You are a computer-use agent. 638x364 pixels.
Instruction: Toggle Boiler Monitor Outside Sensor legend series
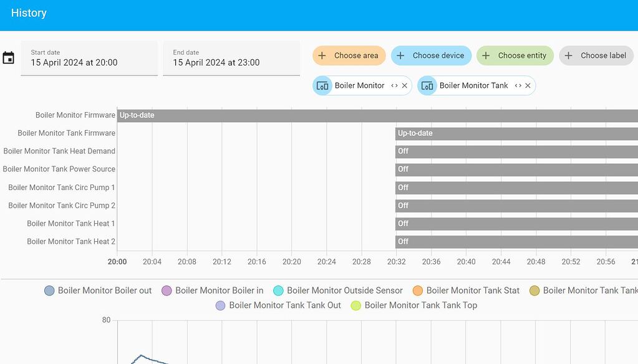(338, 291)
